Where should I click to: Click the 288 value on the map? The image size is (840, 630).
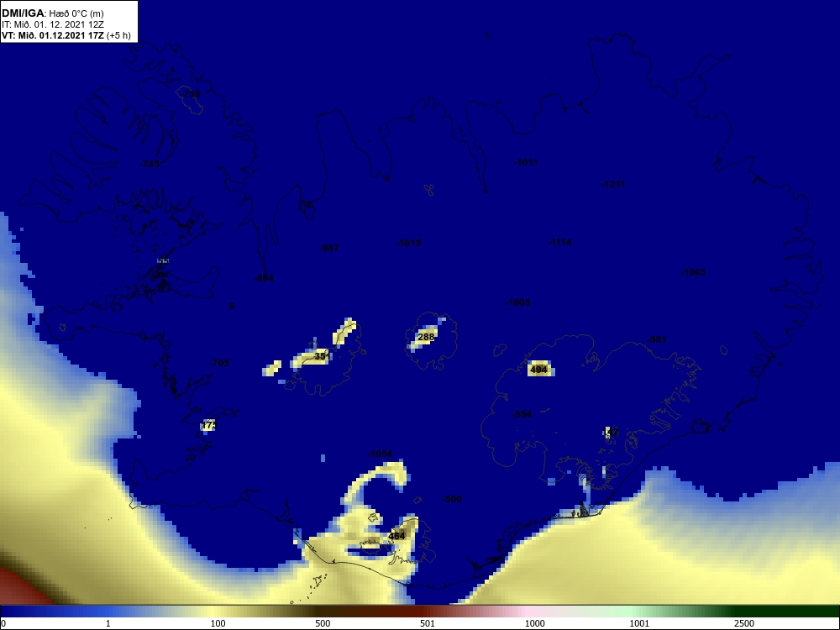[426, 337]
